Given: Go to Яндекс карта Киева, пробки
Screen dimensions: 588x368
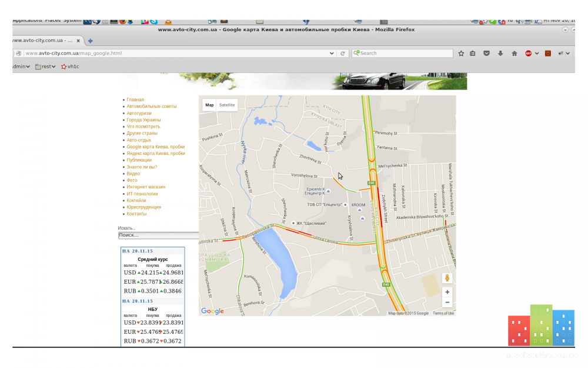Looking at the screenshot, I should [155, 153].
